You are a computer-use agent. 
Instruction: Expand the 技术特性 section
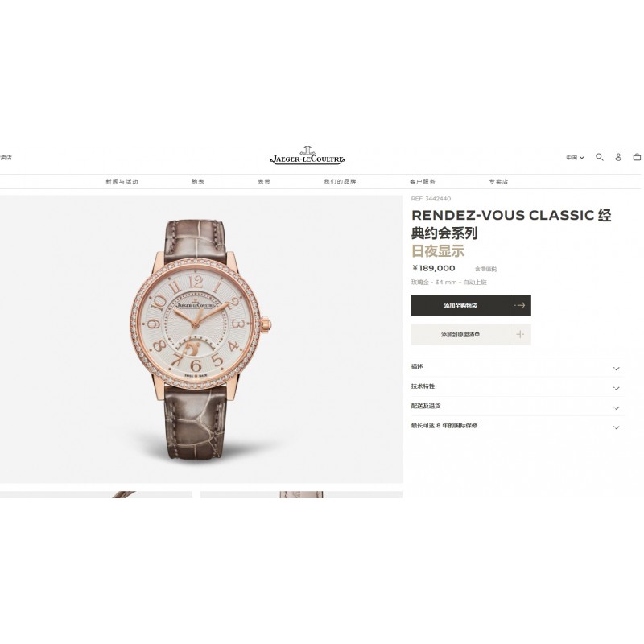coord(518,386)
